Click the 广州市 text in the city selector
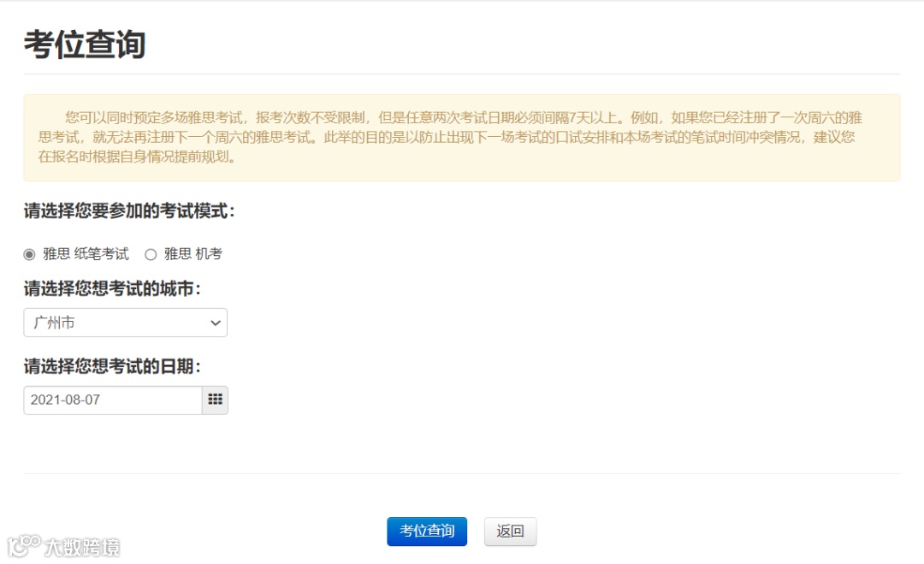 pos(54,323)
